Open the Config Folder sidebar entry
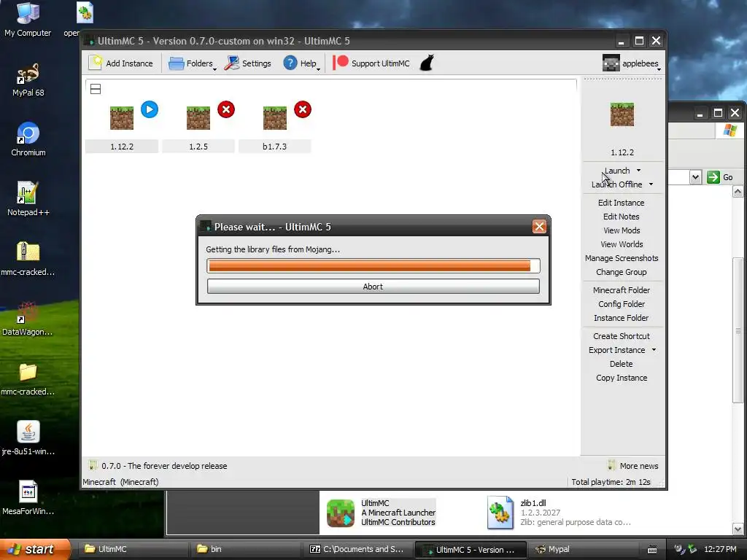The image size is (747, 560). point(622,304)
